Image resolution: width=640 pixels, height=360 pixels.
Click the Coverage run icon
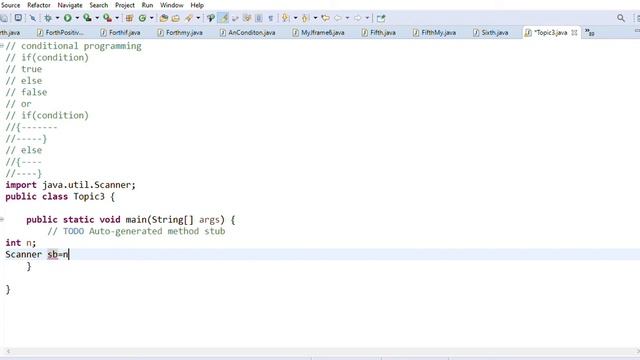pyautogui.click(x=87, y=18)
